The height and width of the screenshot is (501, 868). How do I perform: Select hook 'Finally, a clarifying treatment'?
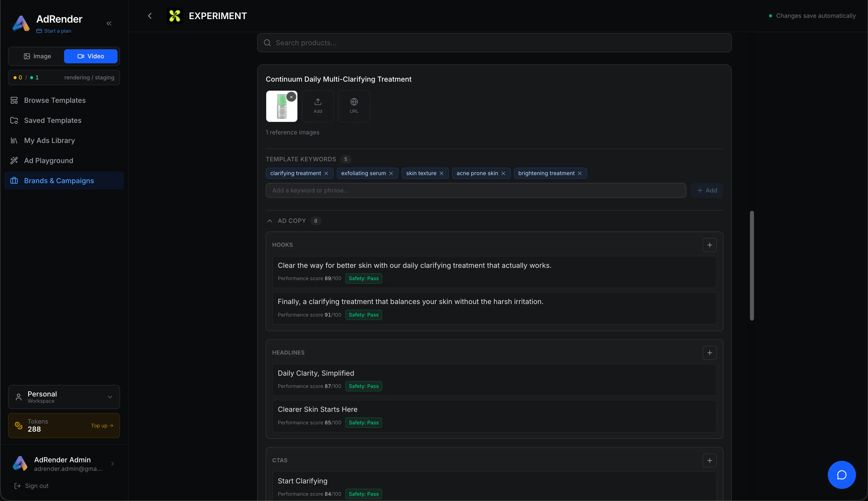494,308
